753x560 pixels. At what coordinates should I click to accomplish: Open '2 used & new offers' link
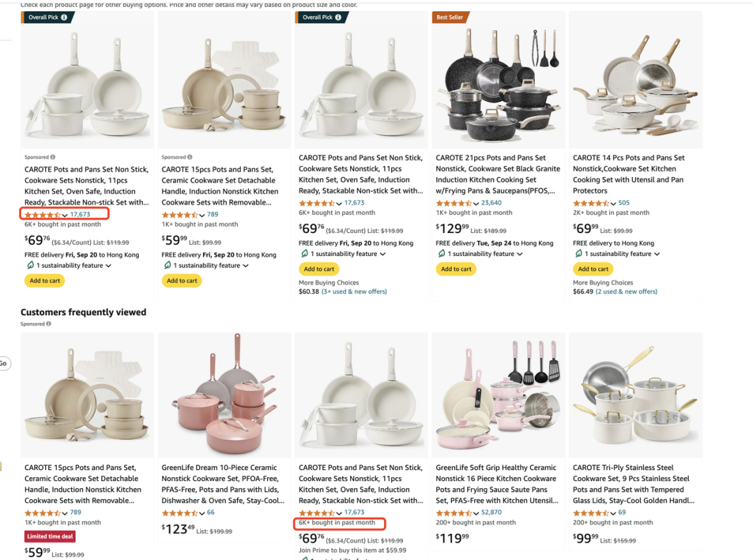(627, 292)
